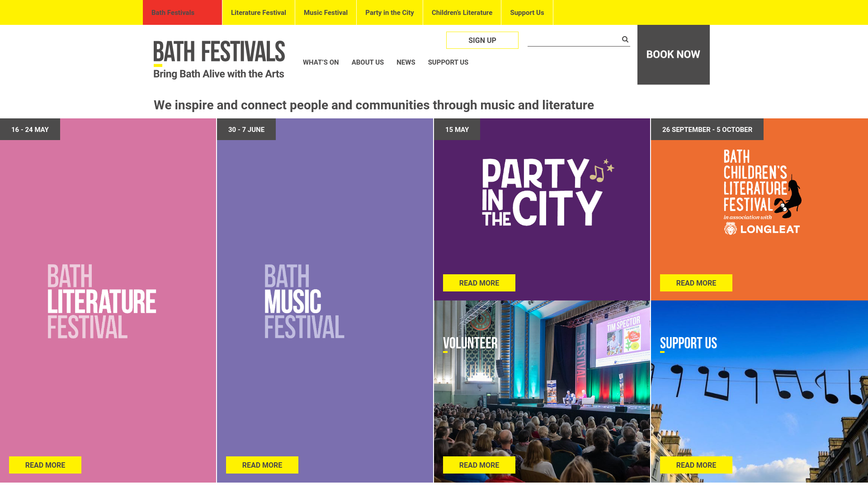868x488 pixels.
Task: Read more in the Support Us tile
Action: click(x=696, y=465)
